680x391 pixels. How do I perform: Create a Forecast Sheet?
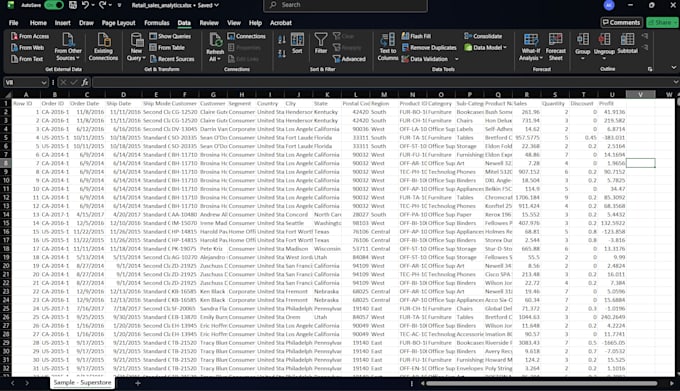pyautogui.click(x=556, y=47)
